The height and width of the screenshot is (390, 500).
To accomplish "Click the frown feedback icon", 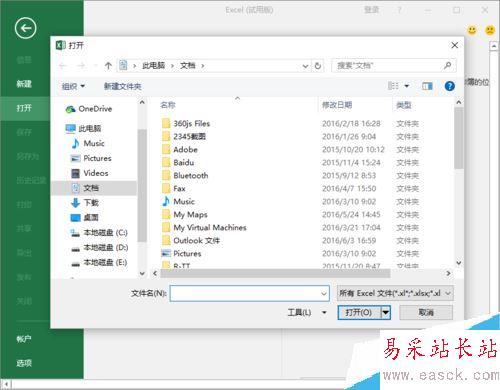I will (490, 30).
